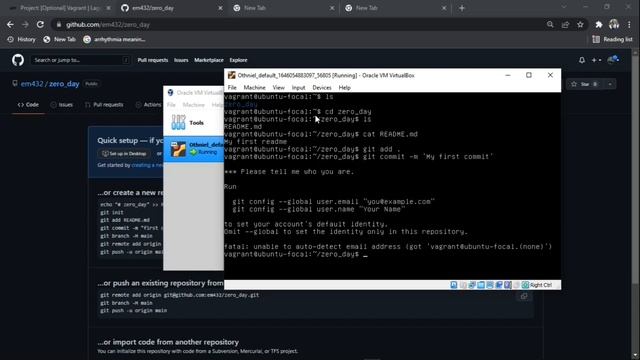This screenshot has width=640, height=360.
Task: Open VirtualBox VM View menu
Action: click(278, 88)
